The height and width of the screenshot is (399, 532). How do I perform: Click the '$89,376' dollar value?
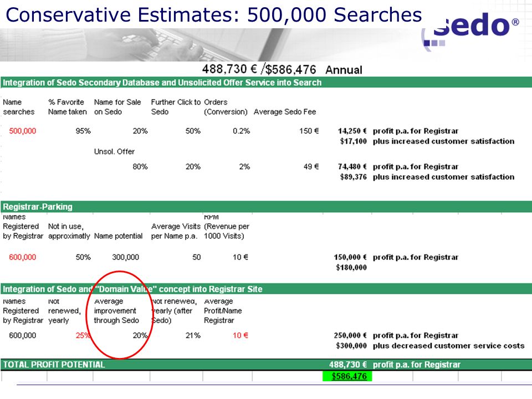pos(353,177)
